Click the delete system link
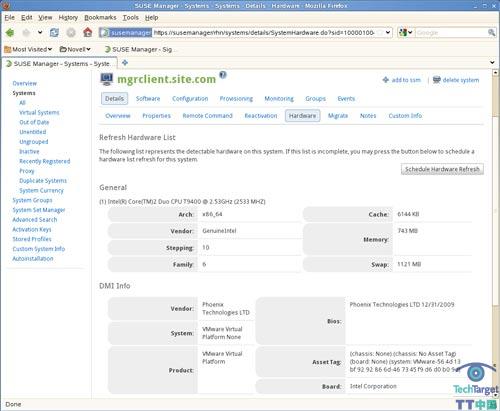The width and height of the screenshot is (500, 411). tap(456, 80)
